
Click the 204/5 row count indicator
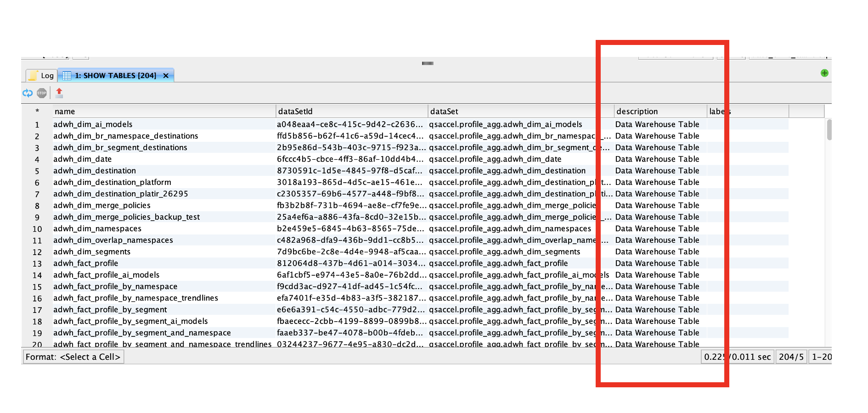[x=791, y=357]
